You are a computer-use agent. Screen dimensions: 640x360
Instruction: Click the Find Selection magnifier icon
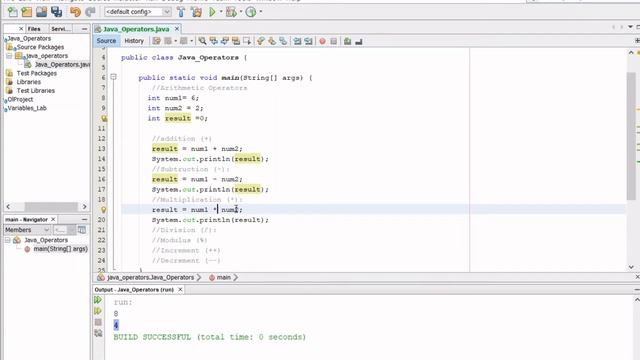[x=202, y=41]
